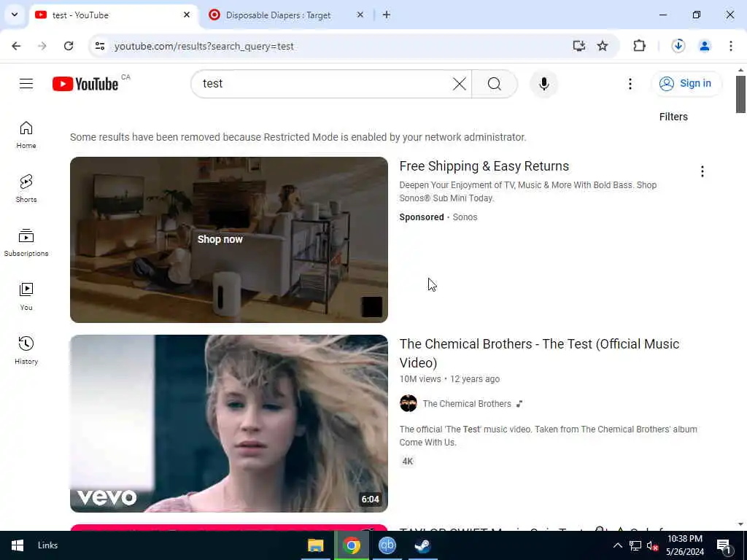
Task: Clear the search box with X icon
Action: [460, 84]
